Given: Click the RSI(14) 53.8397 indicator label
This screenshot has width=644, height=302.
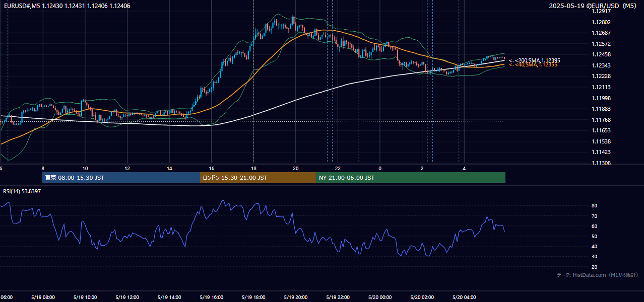Looking at the screenshot, I should point(22,191).
